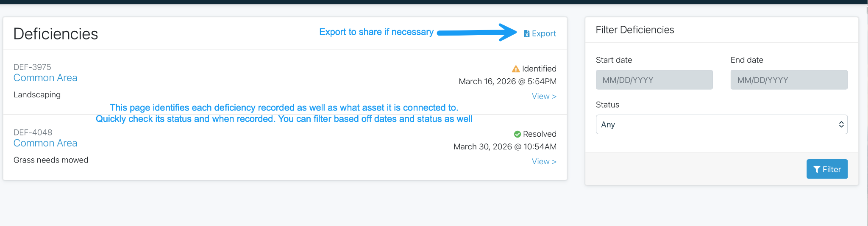This screenshot has width=868, height=226.
Task: View the Landscaping deficiency details
Action: [x=544, y=96]
